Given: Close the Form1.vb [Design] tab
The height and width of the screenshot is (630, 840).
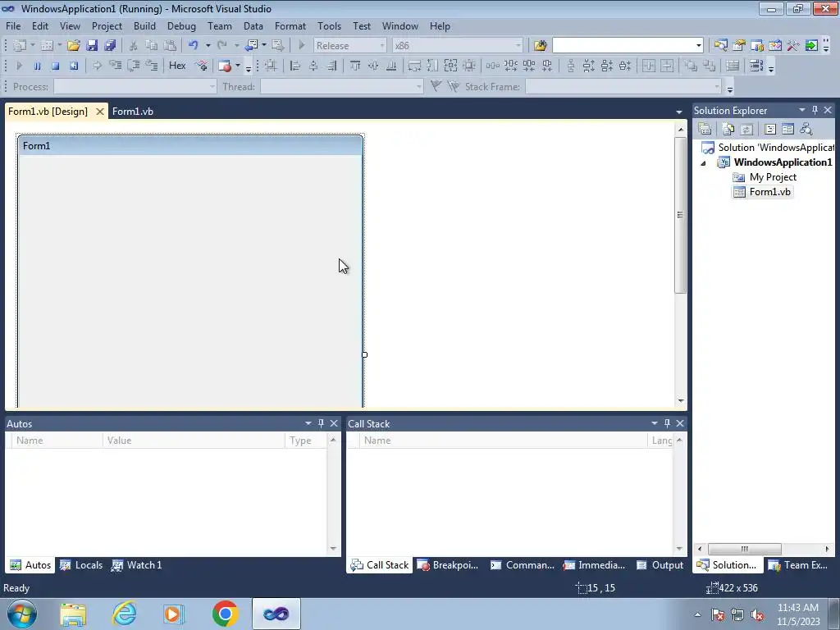Looking at the screenshot, I should pyautogui.click(x=99, y=112).
